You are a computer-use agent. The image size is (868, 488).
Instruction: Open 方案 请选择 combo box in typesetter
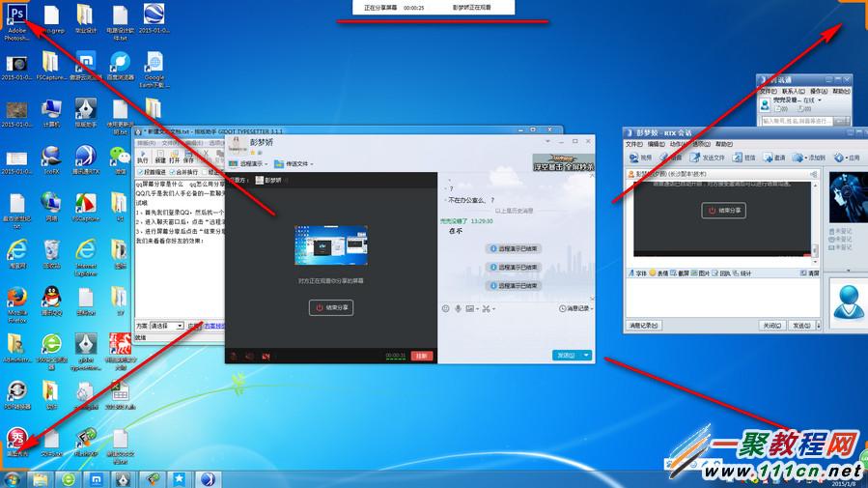click(167, 326)
